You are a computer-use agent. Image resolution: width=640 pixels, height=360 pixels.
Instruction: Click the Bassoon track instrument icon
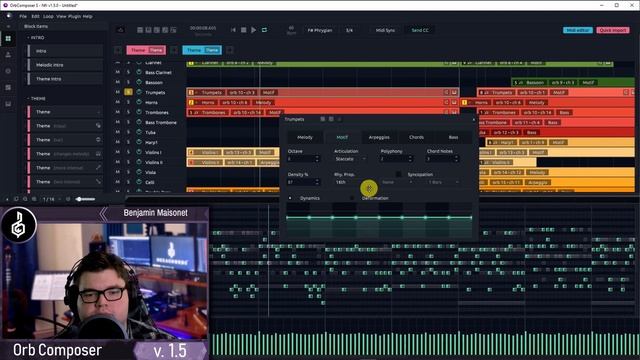point(139,82)
